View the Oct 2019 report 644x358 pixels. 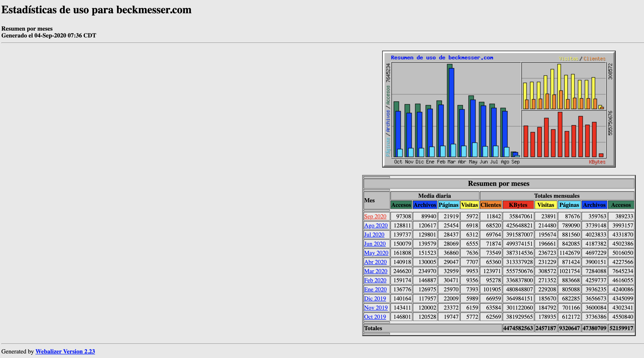click(375, 317)
